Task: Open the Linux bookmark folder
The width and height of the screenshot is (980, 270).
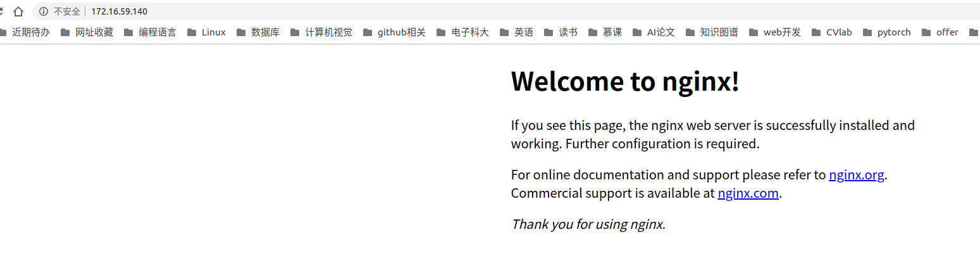Action: click(x=206, y=32)
